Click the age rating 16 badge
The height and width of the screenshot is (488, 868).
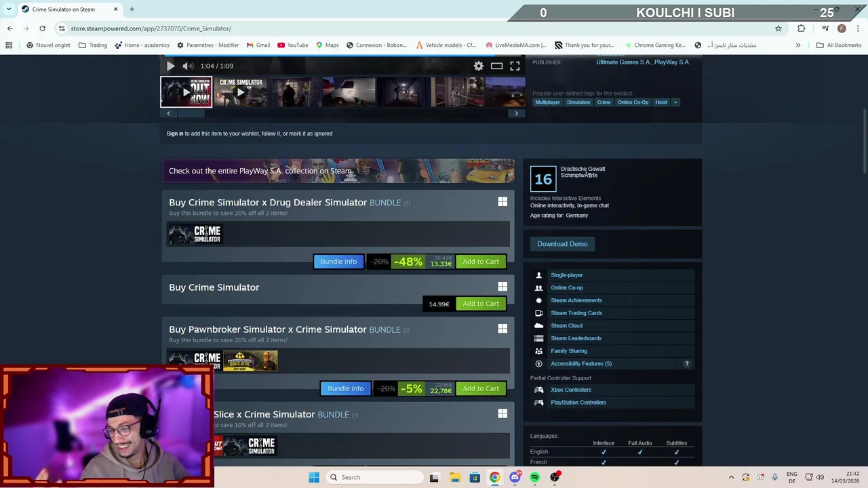point(543,178)
